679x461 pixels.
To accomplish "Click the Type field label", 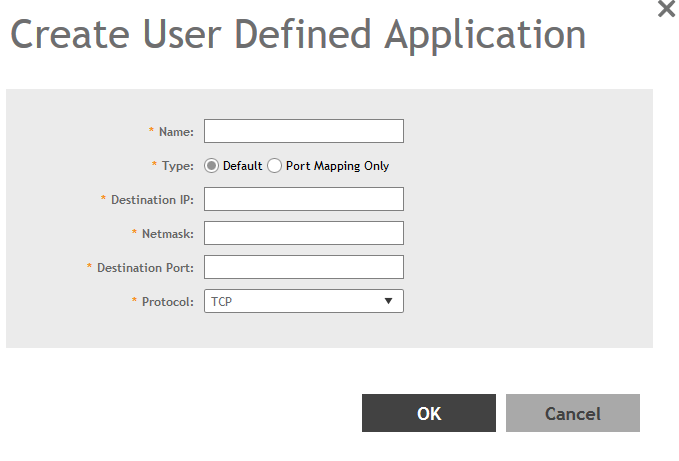I will [x=176, y=166].
